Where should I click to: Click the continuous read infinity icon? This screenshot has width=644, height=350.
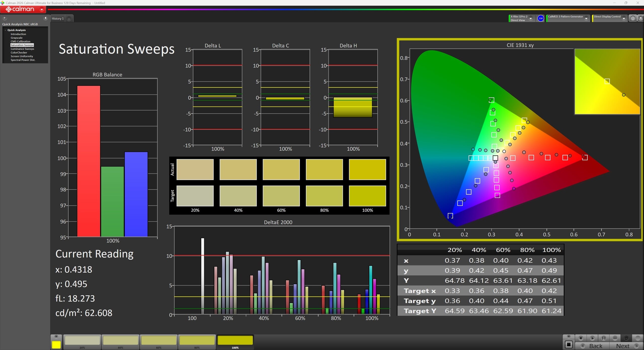point(615,338)
